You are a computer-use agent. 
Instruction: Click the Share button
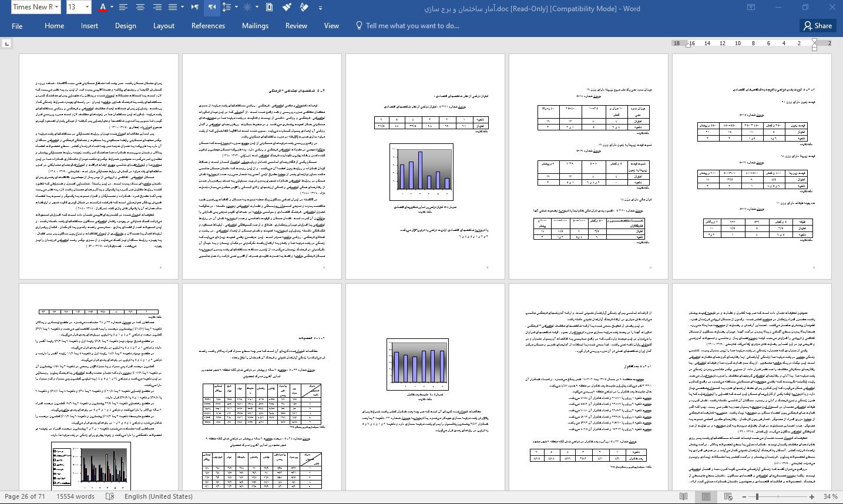pos(817,26)
